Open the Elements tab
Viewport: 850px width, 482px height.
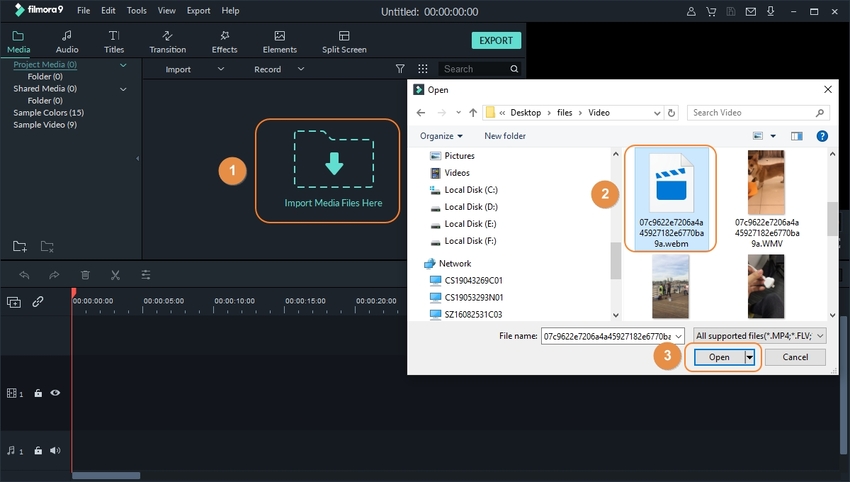click(x=280, y=42)
